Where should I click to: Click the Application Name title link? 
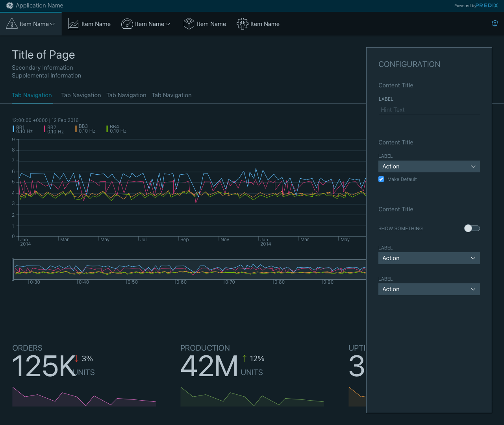pyautogui.click(x=39, y=6)
